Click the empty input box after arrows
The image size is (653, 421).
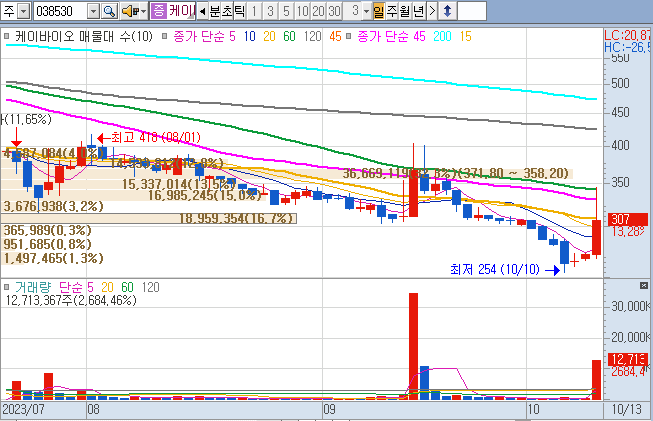pyautogui.click(x=472, y=11)
